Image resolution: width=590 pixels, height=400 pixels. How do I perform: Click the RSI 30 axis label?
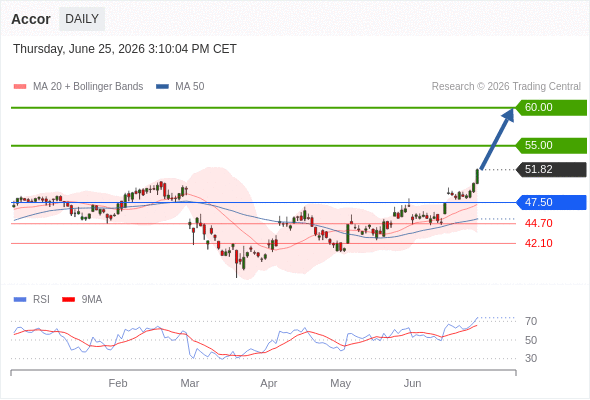point(531,358)
